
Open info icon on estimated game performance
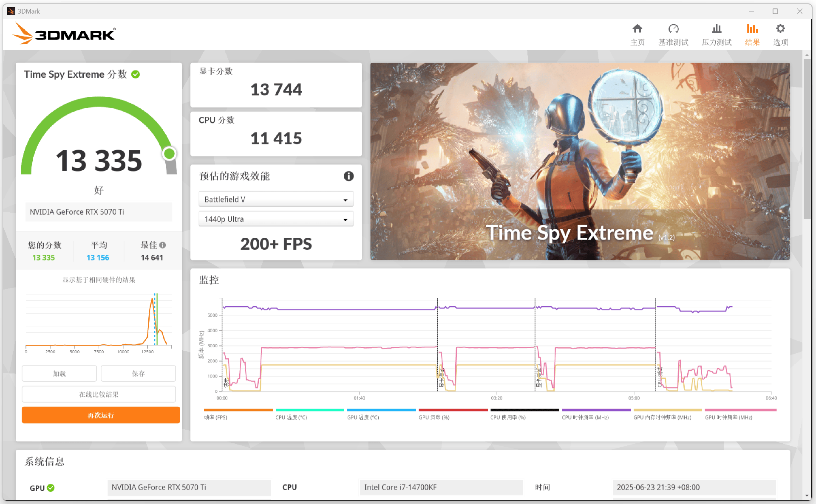(x=348, y=176)
